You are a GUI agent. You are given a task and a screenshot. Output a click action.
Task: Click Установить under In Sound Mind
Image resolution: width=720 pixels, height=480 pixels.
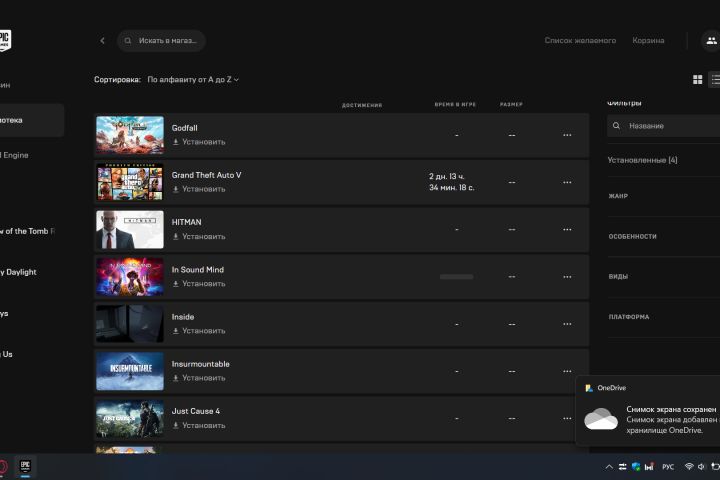(x=199, y=284)
